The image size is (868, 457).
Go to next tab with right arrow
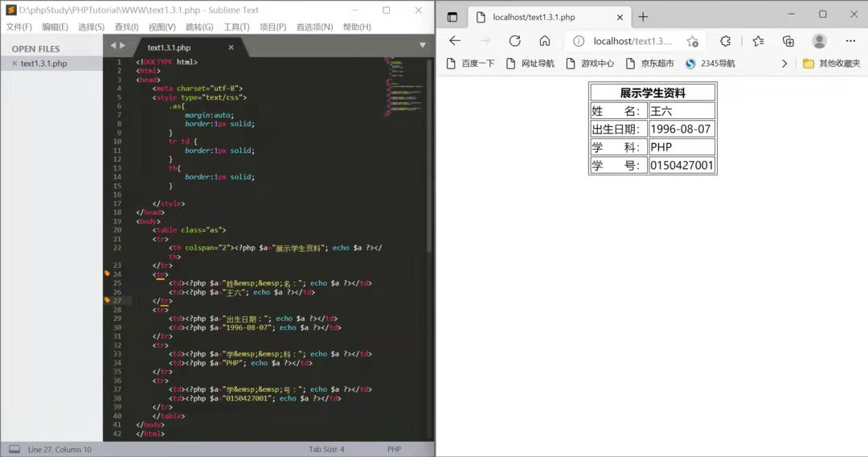[122, 45]
